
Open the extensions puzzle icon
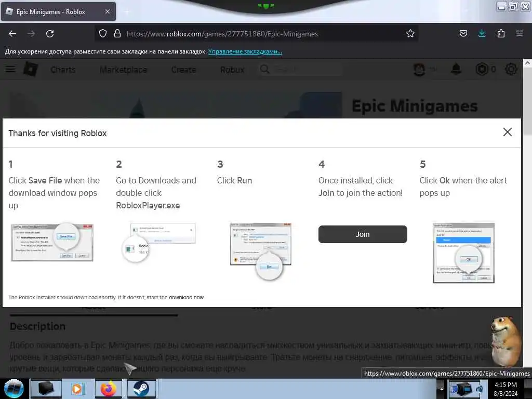(x=501, y=33)
